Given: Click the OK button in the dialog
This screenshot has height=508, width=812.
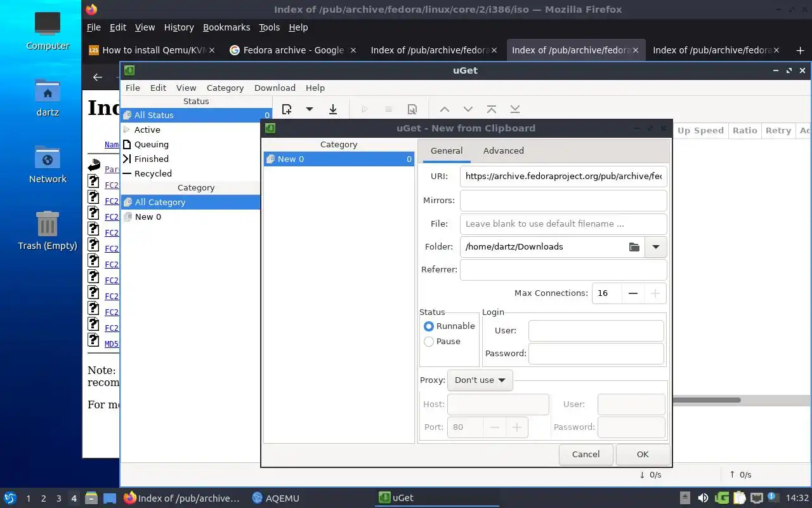Looking at the screenshot, I should point(643,455).
